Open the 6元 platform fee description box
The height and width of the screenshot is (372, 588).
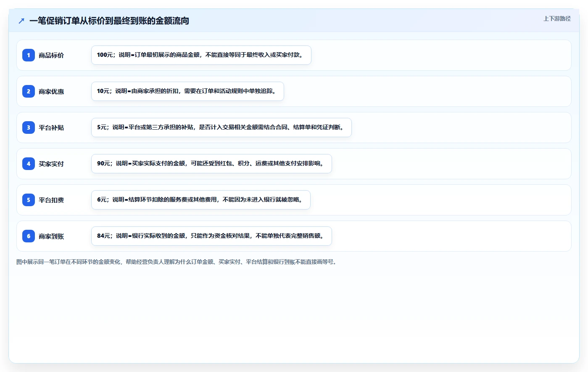click(x=201, y=200)
